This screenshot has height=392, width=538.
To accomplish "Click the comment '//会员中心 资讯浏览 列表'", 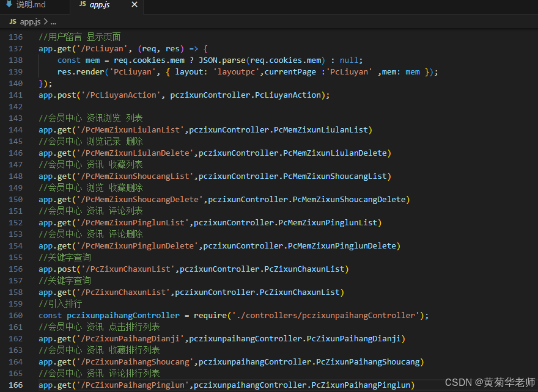I will coord(90,118).
